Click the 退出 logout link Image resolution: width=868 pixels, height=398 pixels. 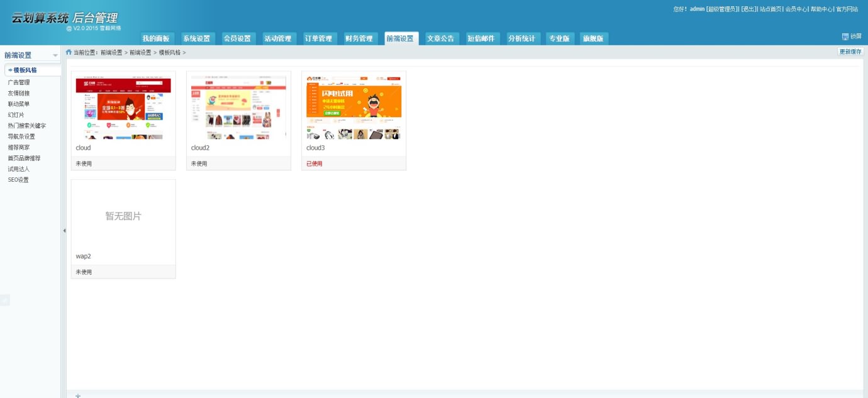748,9
